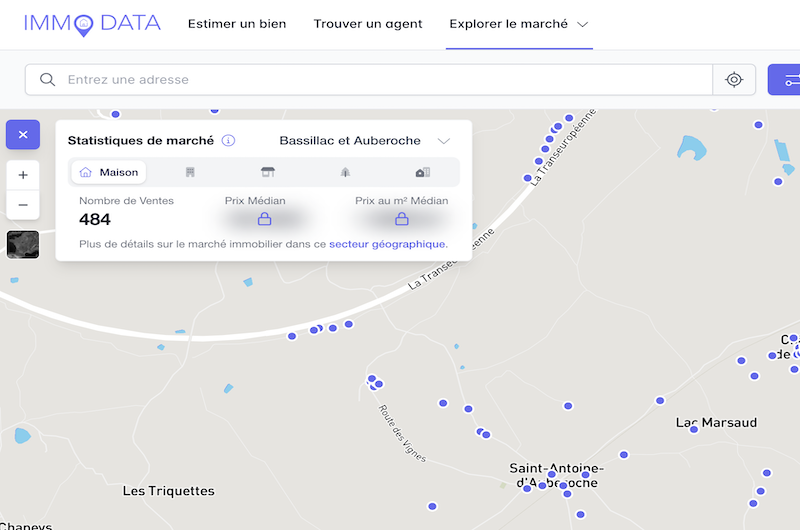The image size is (800, 530).
Task: Expand the Bassillac et Auberoche dropdown
Action: 364,141
